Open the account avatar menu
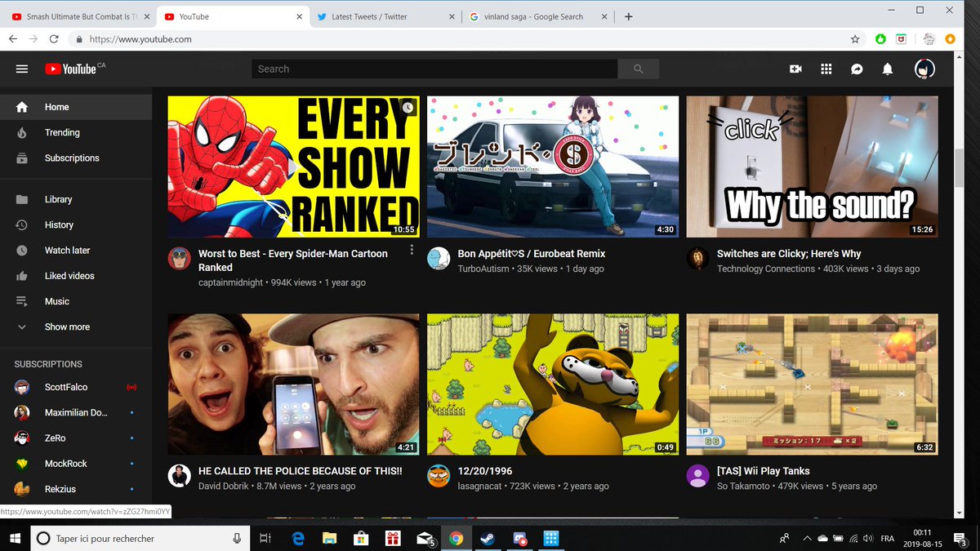The height and width of the screenshot is (551, 980). click(924, 69)
